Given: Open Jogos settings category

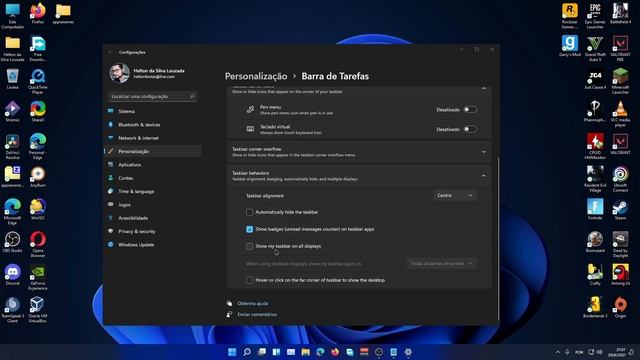Looking at the screenshot, I should point(153,204).
